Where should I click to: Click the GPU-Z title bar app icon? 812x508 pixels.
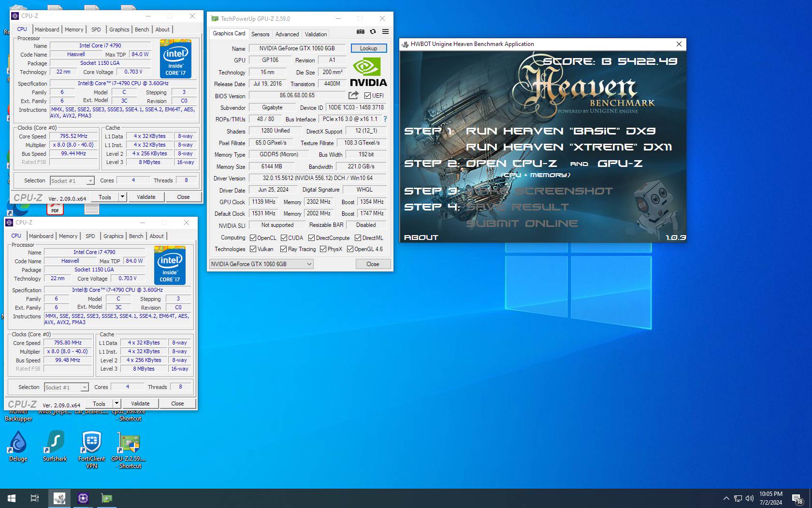click(215, 18)
